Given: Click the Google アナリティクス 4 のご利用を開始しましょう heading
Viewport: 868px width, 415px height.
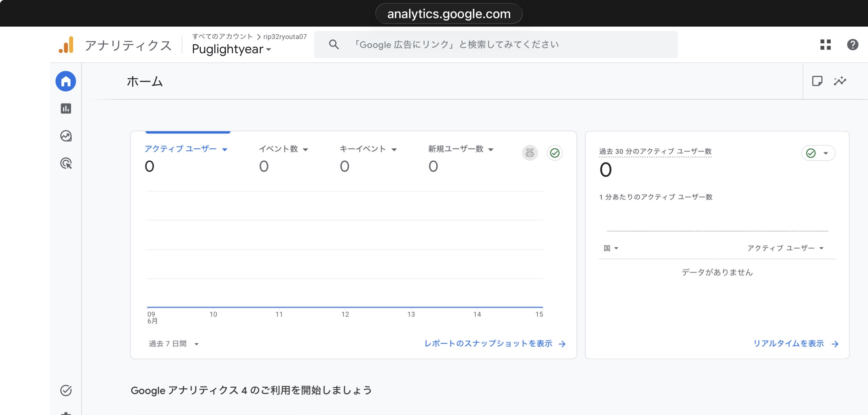Looking at the screenshot, I should pos(251,391).
